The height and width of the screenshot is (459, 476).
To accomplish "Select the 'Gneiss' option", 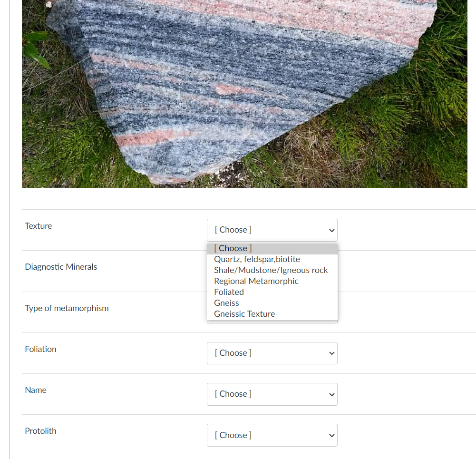I will 272,303.
